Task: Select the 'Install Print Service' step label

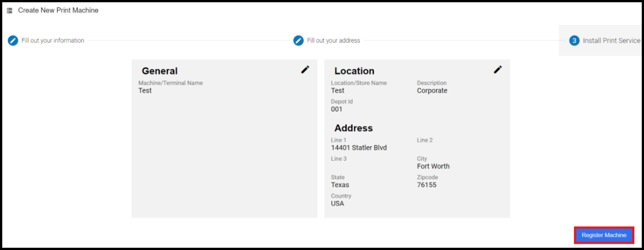Action: click(611, 41)
